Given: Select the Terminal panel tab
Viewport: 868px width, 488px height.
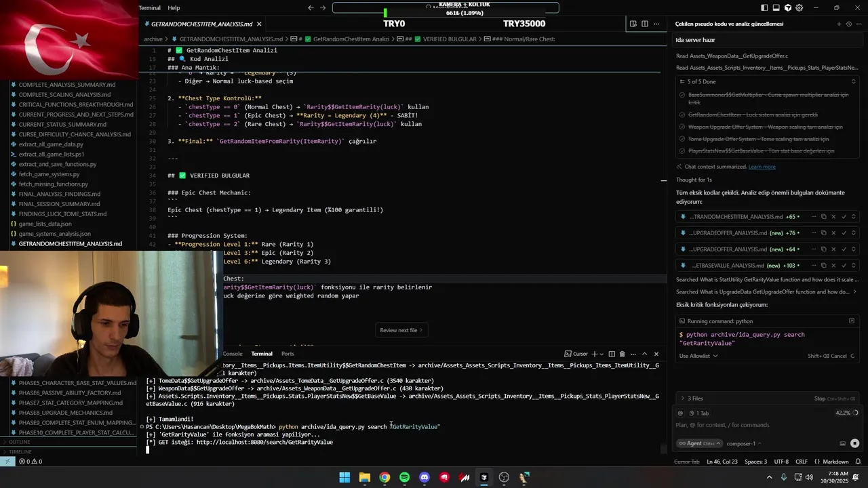Looking at the screenshot, I should (x=262, y=354).
